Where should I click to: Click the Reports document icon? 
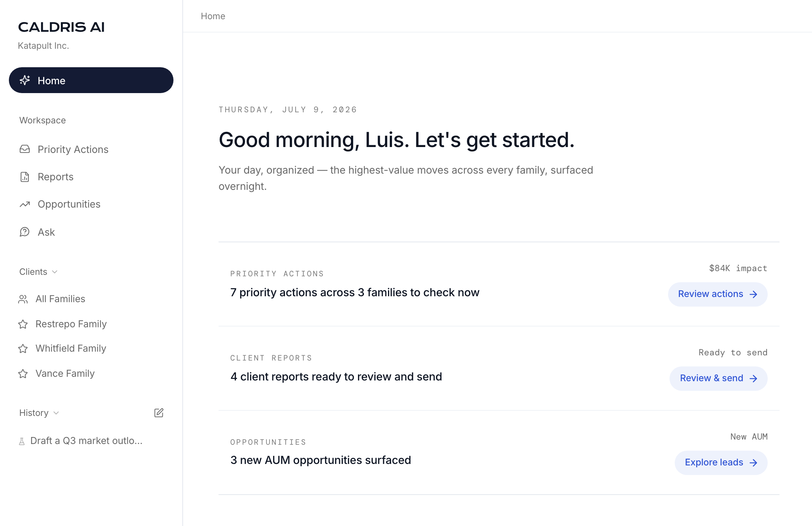pyautogui.click(x=25, y=177)
